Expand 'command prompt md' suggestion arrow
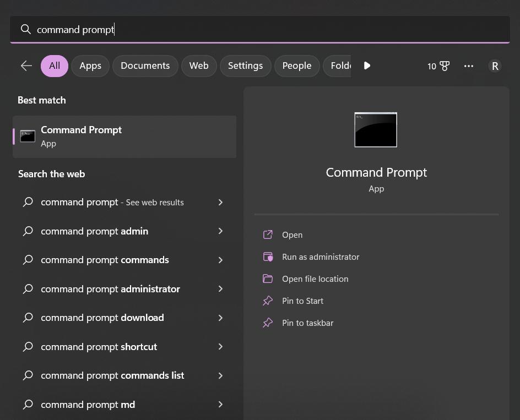The height and width of the screenshot is (420, 520). point(220,405)
